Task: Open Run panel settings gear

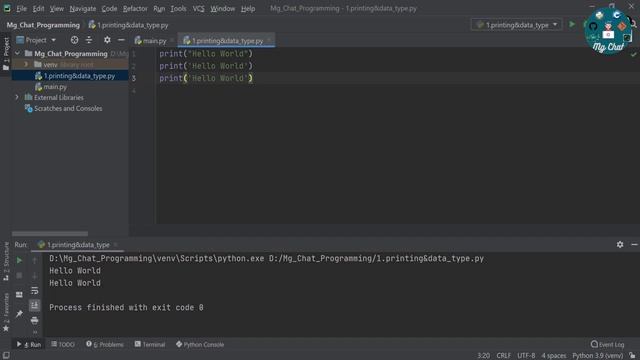Action: 620,244
